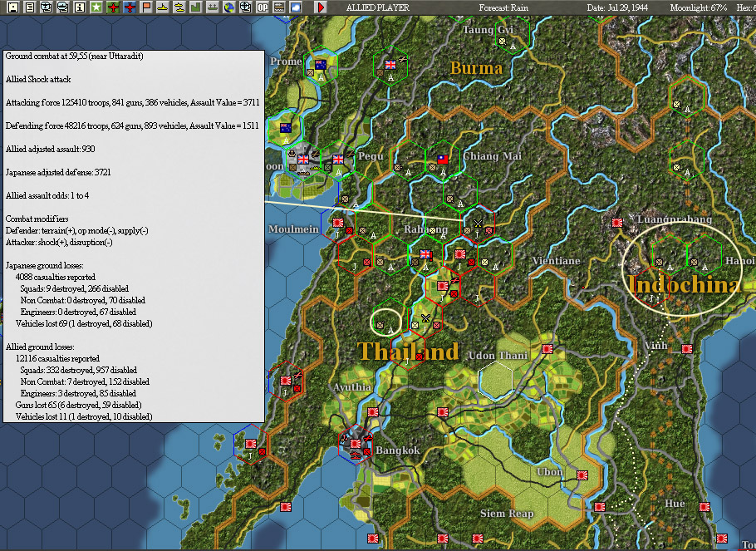This screenshot has height=551, width=756.
Task: Select the Japanese flag beside Vinh
Action: click(687, 349)
